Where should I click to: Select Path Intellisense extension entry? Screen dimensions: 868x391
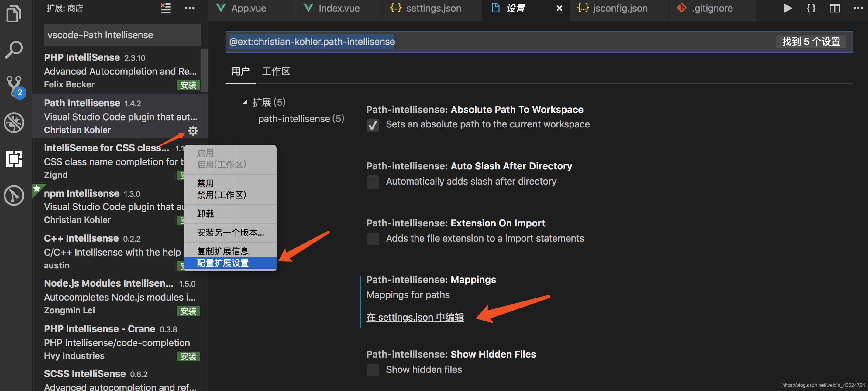pos(120,116)
